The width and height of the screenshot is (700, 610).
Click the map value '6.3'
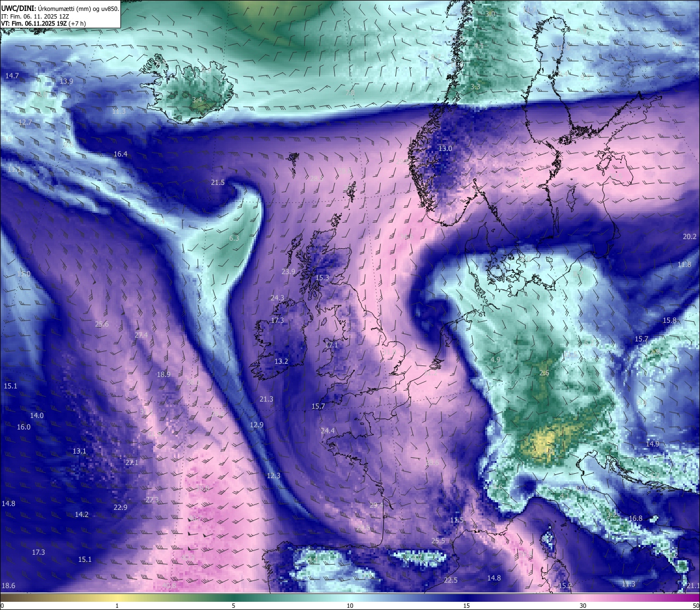pyautogui.click(x=234, y=239)
